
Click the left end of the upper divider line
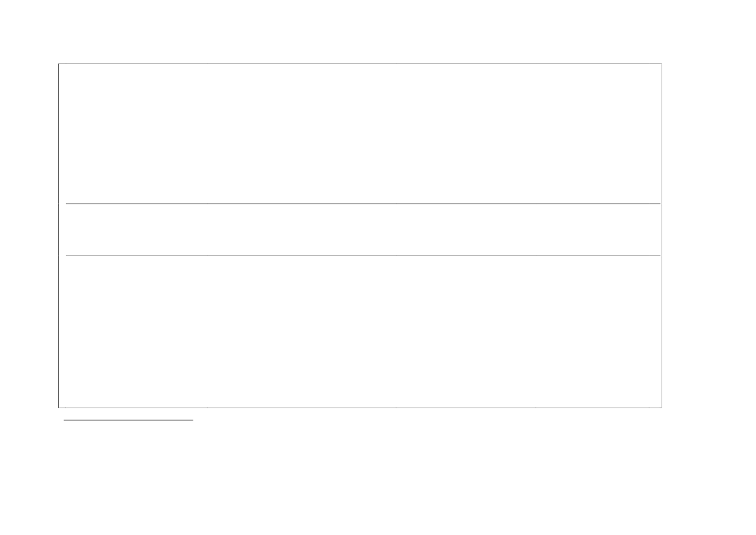(67, 203)
